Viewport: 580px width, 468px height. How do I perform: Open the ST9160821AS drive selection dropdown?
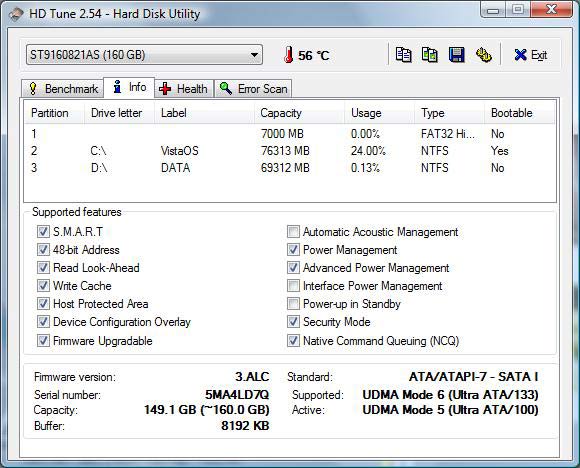click(144, 55)
